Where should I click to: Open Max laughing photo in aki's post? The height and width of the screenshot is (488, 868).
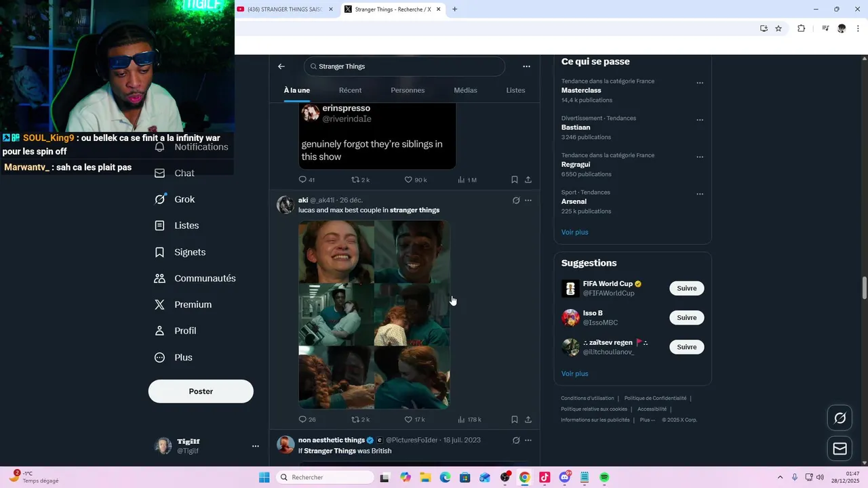coord(336,251)
